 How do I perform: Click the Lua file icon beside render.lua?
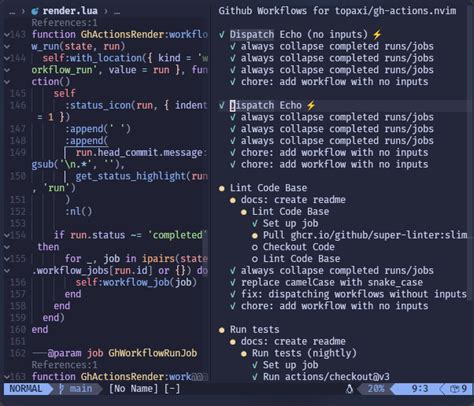click(35, 11)
